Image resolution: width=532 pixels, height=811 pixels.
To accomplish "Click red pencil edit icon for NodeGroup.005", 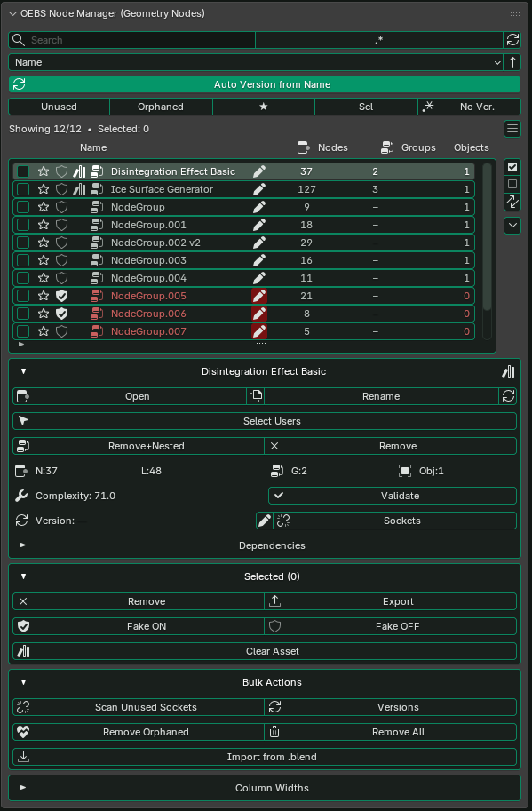I will (259, 296).
